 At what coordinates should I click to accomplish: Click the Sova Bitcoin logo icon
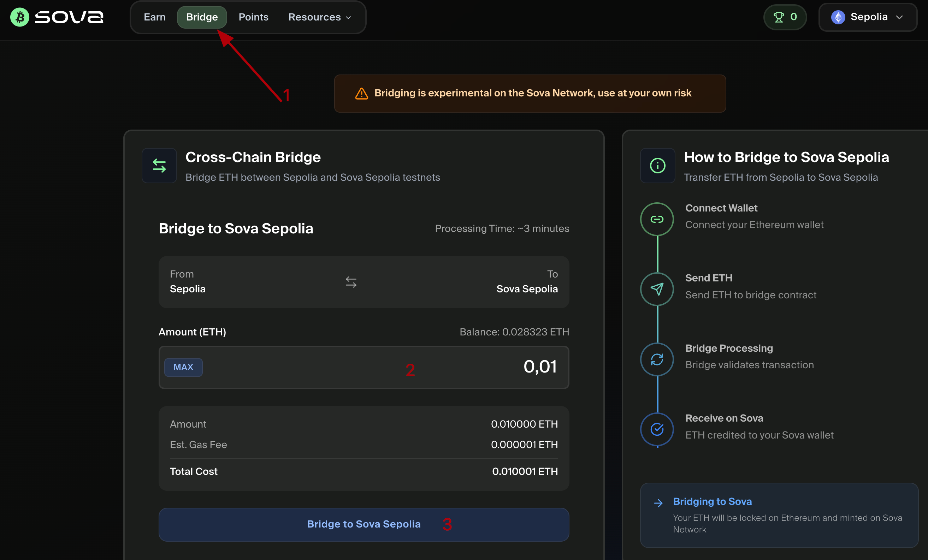point(19,17)
